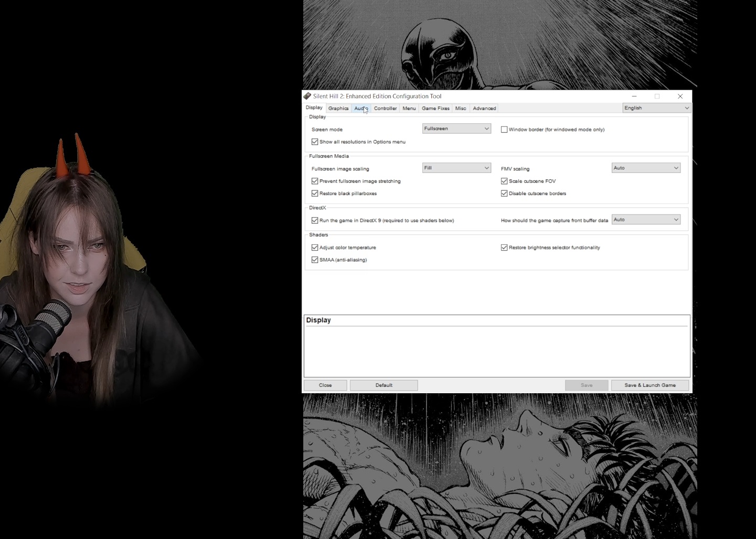Image resolution: width=756 pixels, height=539 pixels.
Task: Minimize the configuration tool window
Action: coord(634,96)
